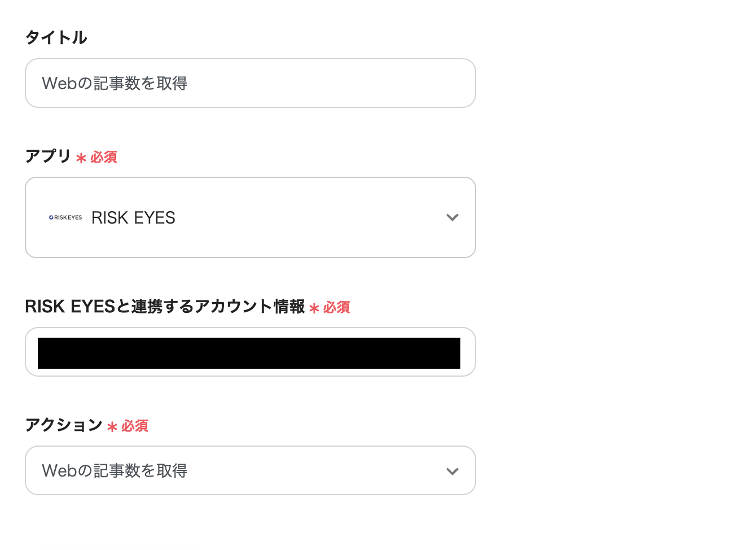Click the red asterisk beside アプリ
The image size is (756, 550).
coord(81,158)
